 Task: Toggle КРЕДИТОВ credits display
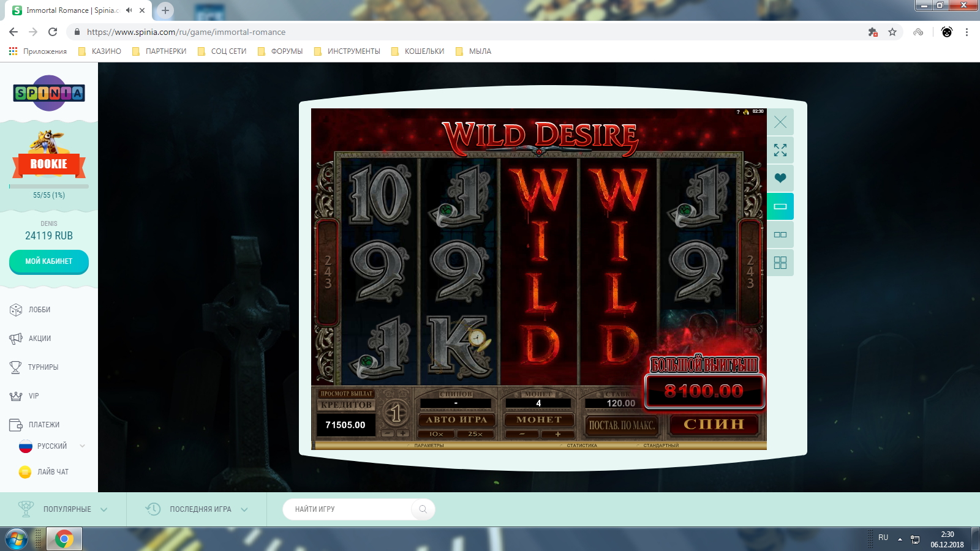[x=346, y=405]
